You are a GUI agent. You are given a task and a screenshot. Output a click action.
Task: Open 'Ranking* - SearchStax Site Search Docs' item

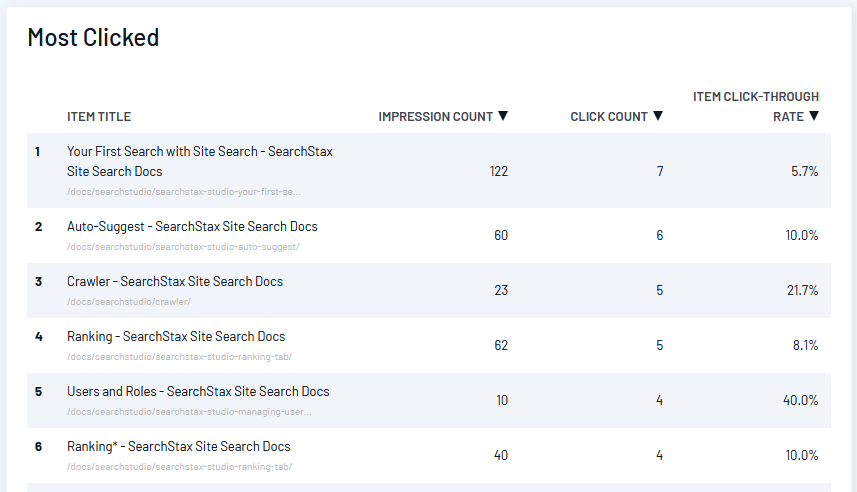coord(179,446)
